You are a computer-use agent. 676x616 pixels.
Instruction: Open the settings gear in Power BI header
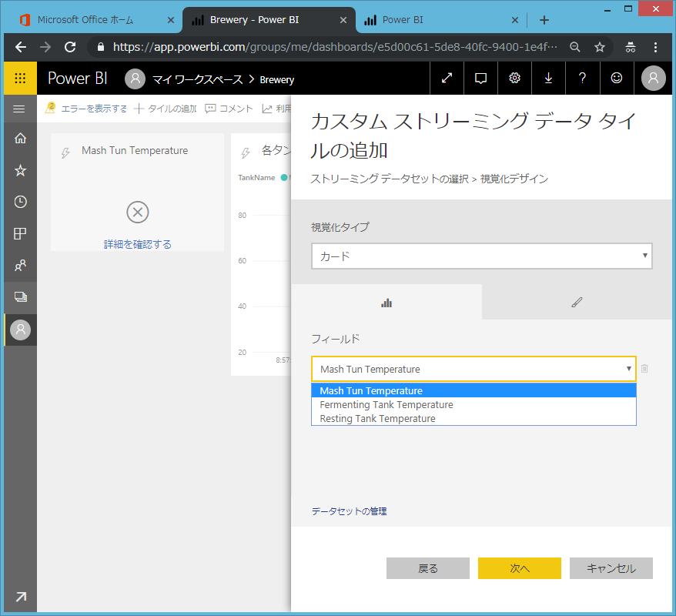tap(514, 78)
